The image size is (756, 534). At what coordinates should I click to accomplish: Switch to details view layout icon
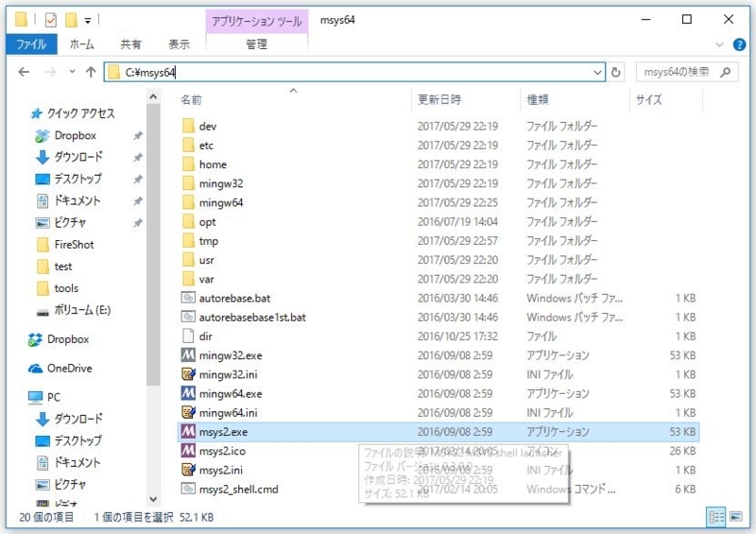click(716, 517)
